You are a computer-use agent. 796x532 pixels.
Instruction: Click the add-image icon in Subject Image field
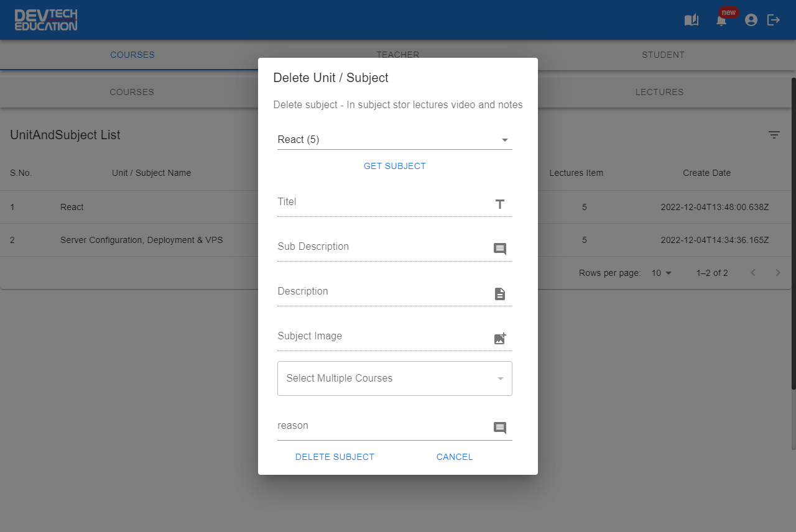[x=500, y=338]
